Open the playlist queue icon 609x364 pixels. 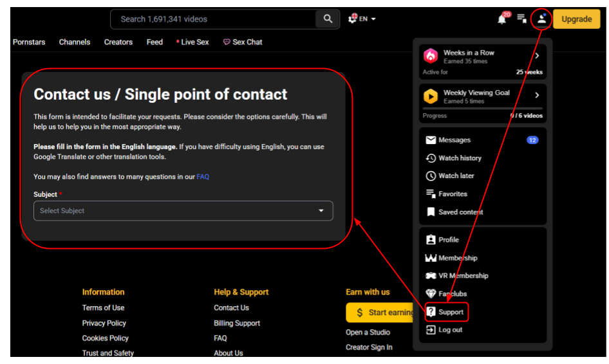[x=521, y=19]
